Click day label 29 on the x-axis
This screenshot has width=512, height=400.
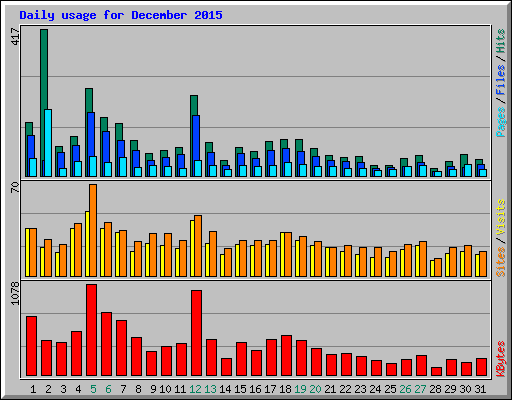(450, 389)
